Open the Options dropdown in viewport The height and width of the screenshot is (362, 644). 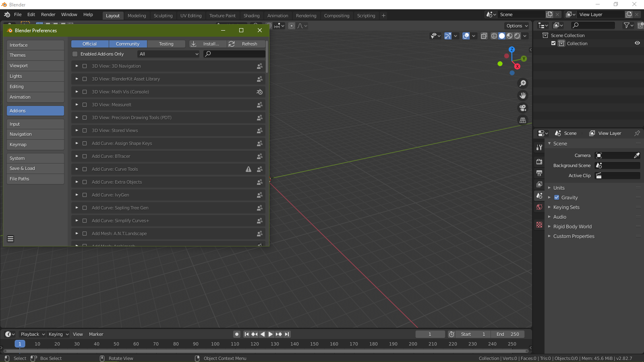517,26
